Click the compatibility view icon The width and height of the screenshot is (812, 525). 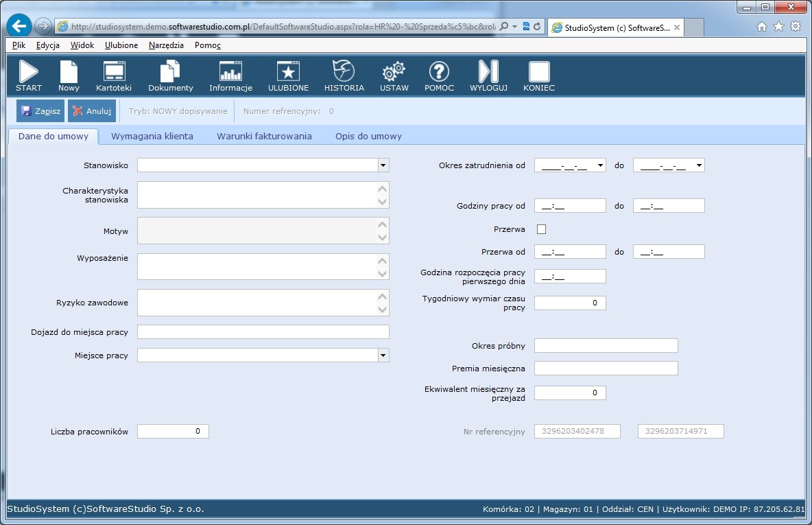coord(526,27)
